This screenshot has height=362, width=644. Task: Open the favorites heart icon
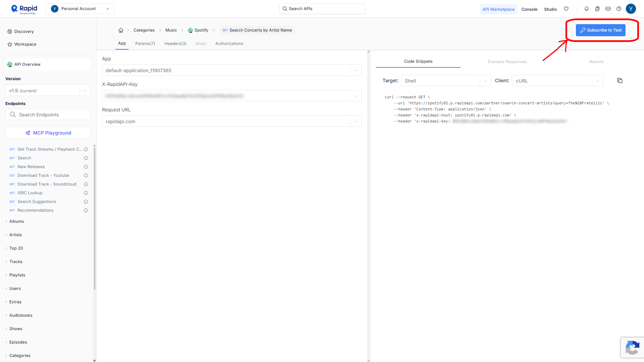(566, 9)
